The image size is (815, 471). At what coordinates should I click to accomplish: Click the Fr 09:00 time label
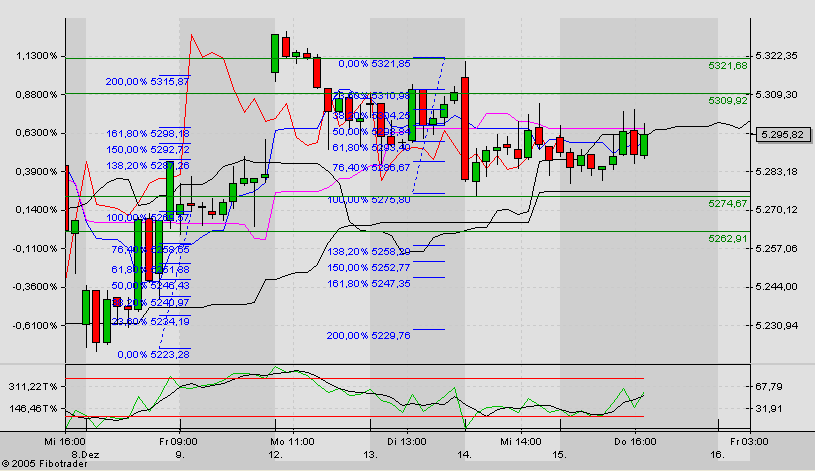point(178,442)
